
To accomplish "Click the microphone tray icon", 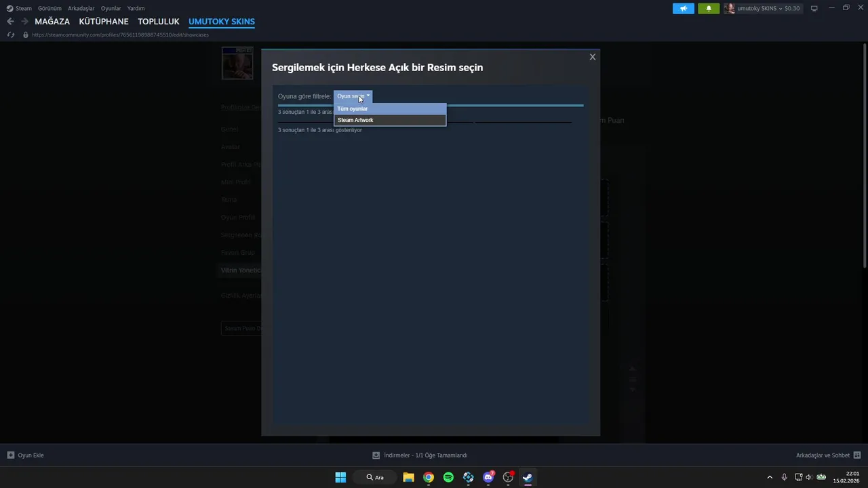I will [x=785, y=477].
